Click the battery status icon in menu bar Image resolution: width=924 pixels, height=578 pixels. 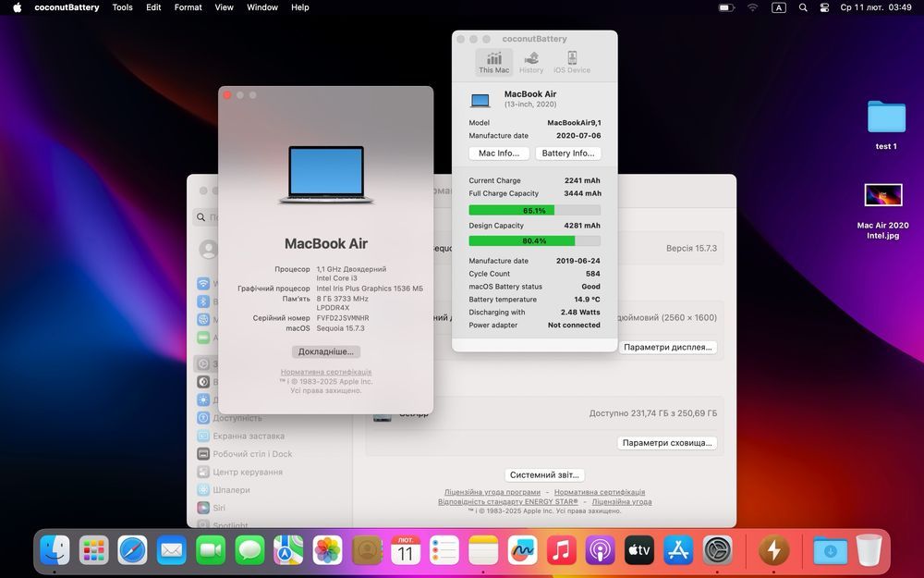(x=726, y=7)
